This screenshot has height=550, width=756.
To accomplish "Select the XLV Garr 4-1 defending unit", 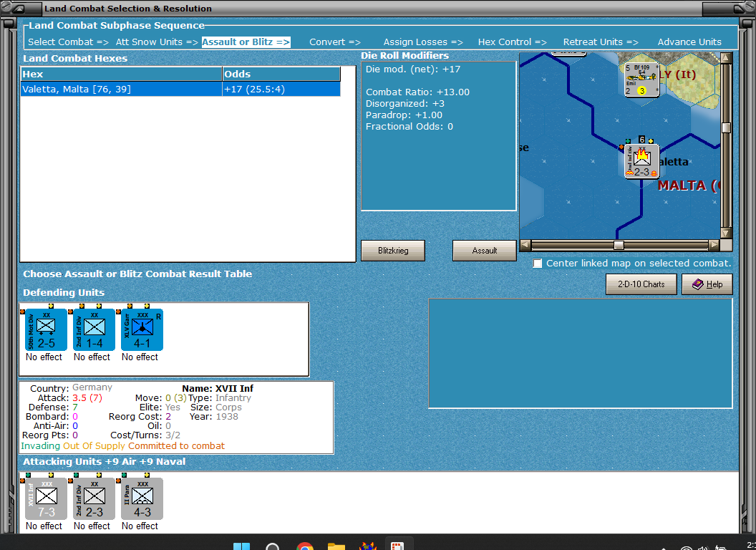I will click(x=142, y=330).
